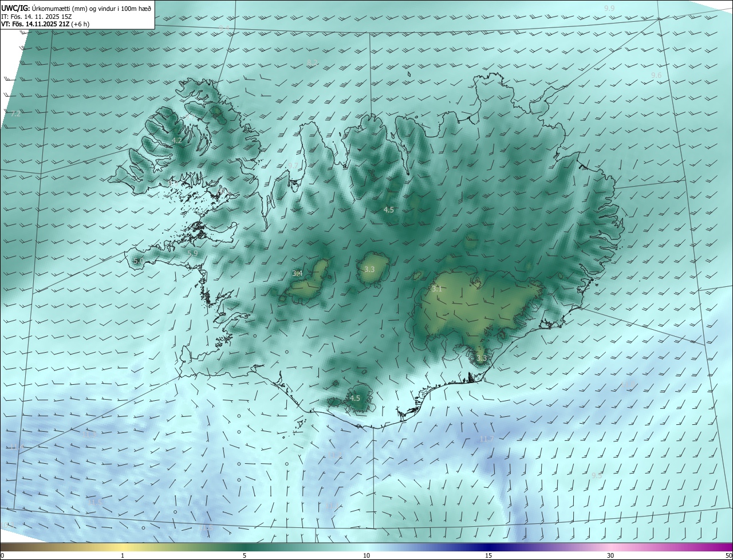Click the 1 tick on the color scale

(123, 555)
